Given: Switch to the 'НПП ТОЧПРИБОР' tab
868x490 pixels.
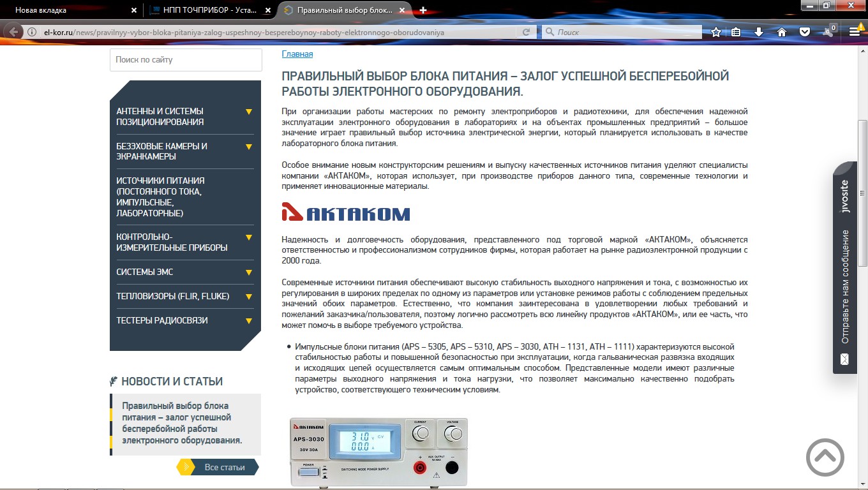Looking at the screenshot, I should tap(211, 10).
